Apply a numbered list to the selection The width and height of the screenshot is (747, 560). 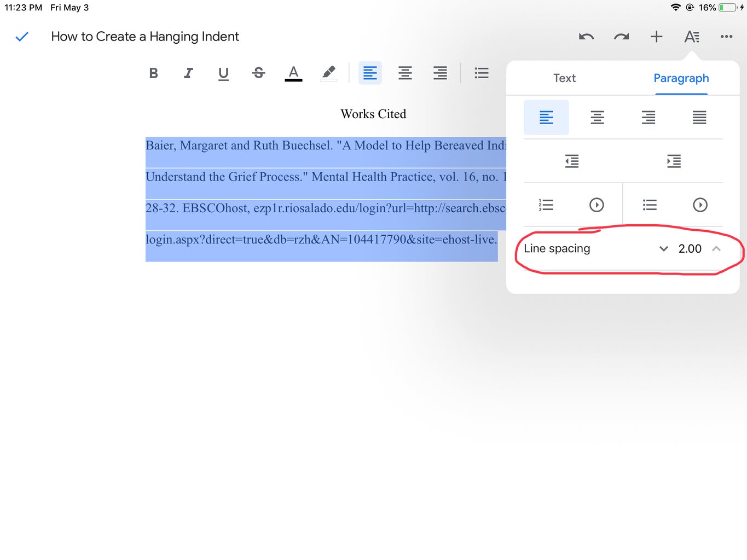[546, 205]
